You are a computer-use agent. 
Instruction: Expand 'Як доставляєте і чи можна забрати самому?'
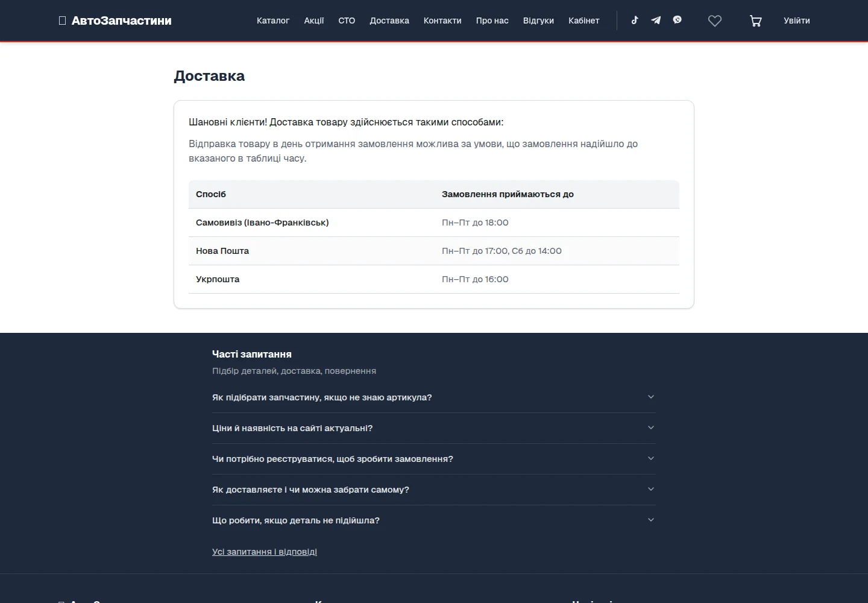[434, 490]
